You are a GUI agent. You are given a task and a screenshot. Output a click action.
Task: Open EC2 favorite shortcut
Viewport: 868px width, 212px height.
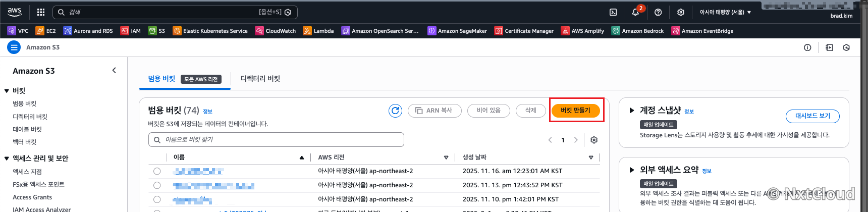click(x=46, y=31)
